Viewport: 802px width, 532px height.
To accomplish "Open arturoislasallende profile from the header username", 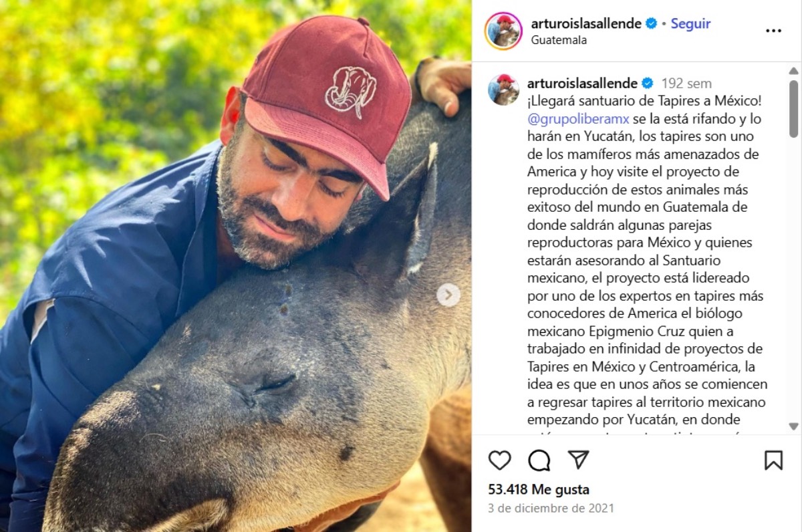I will click(586, 23).
